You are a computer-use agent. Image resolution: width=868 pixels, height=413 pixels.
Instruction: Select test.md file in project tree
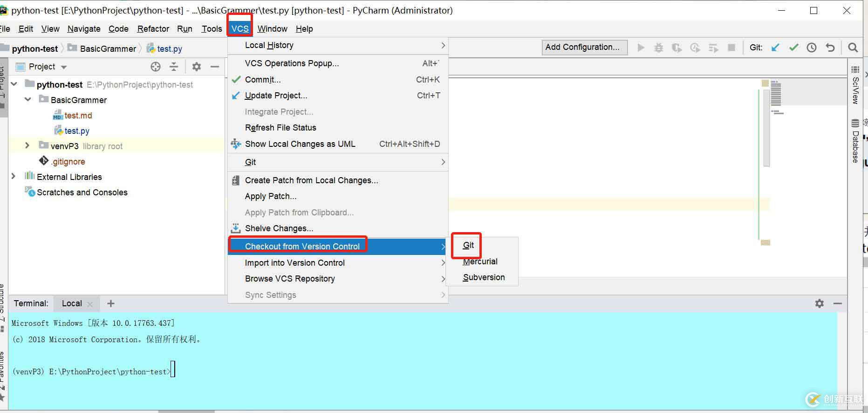pyautogui.click(x=78, y=116)
